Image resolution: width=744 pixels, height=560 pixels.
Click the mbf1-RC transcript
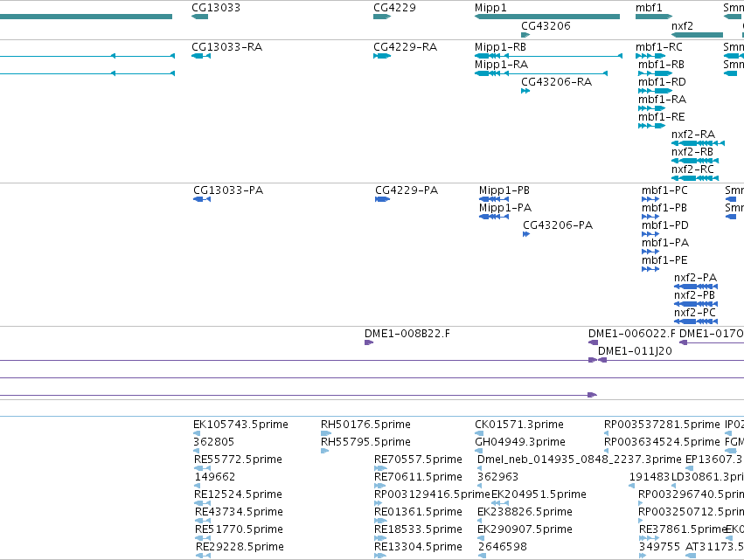pos(650,56)
